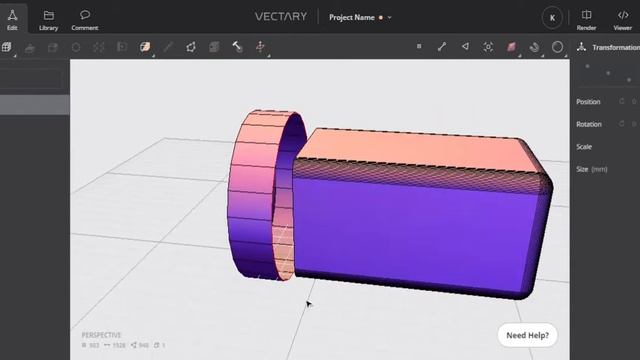Click the Size (mm) label
The image size is (640, 360).
click(x=591, y=169)
